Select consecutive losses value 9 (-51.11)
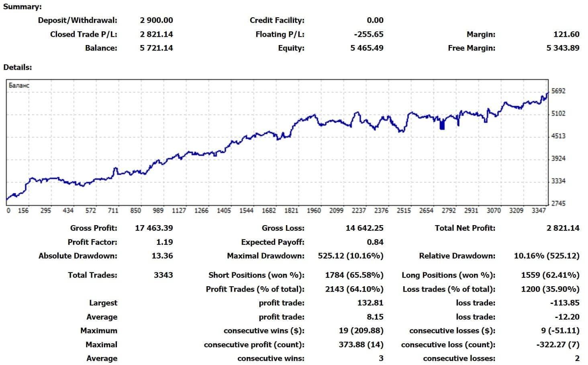 tap(560, 330)
